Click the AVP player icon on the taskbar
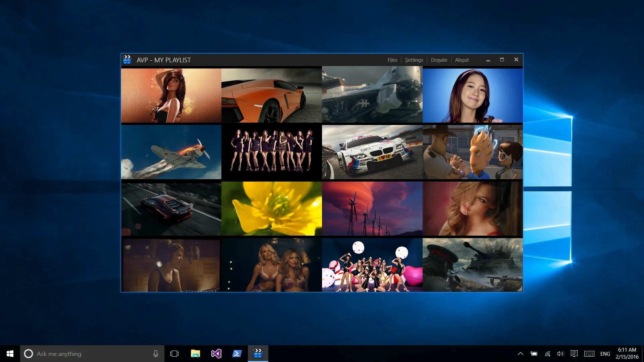This screenshot has height=362, width=644. tap(258, 353)
